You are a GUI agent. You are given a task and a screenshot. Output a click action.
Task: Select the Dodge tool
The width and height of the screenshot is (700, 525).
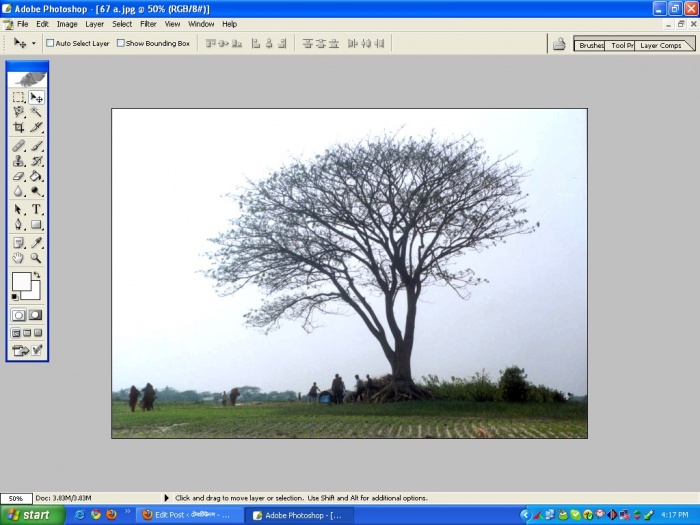36,192
